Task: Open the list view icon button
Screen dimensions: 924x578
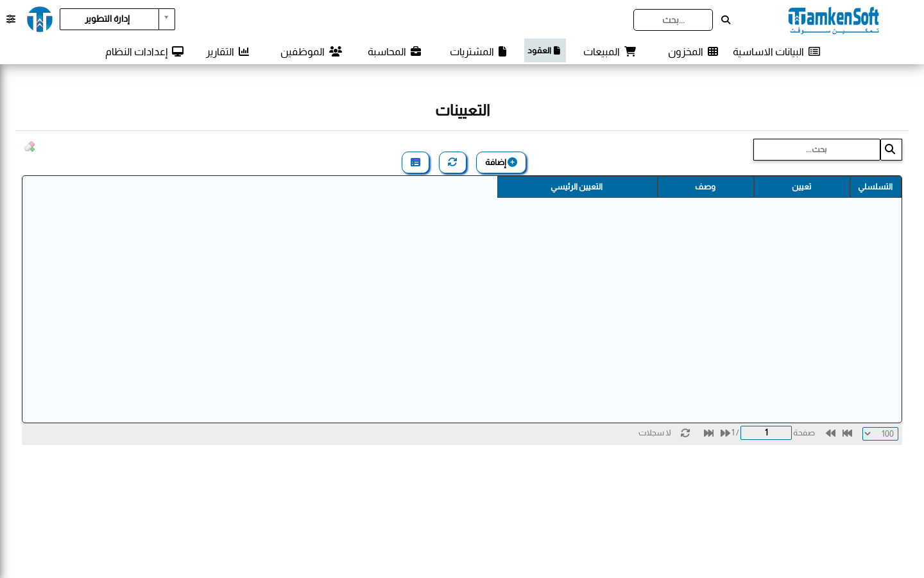Action: click(415, 162)
